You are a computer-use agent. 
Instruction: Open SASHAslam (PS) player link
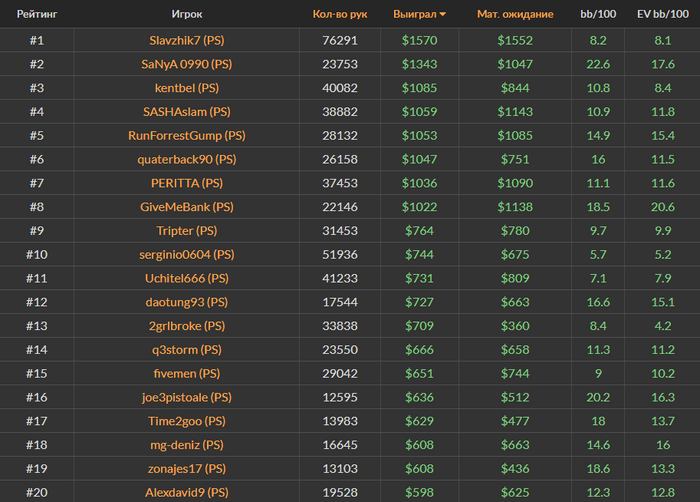[x=187, y=112]
